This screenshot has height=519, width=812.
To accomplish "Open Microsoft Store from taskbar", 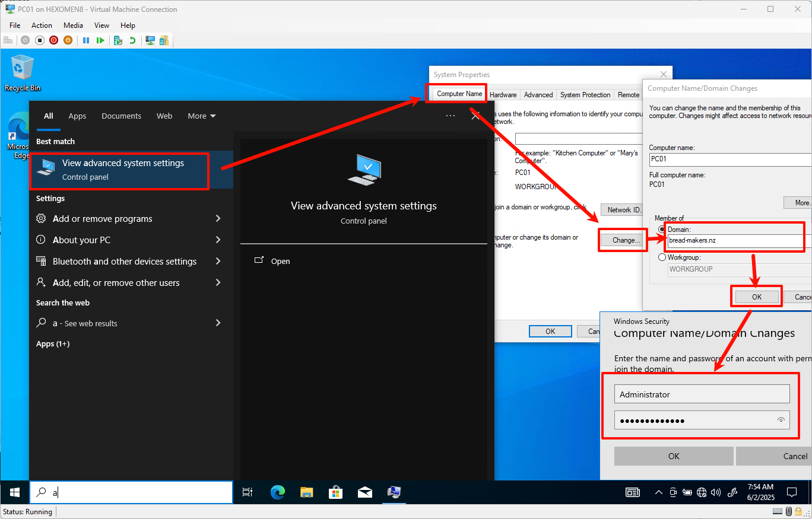I will click(x=335, y=492).
